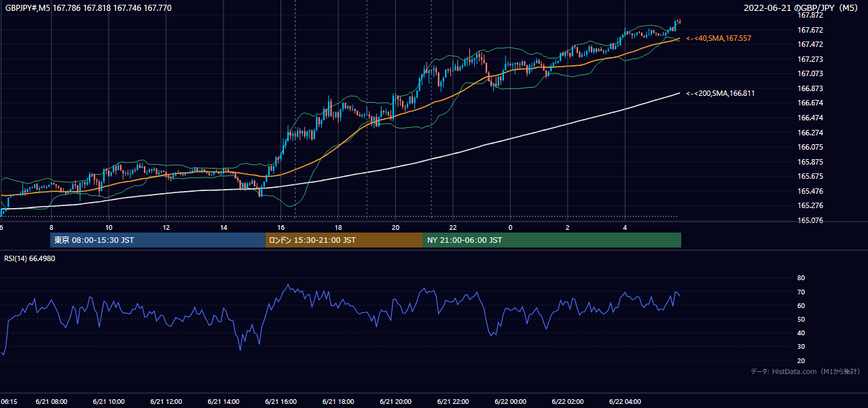Click price axis value 167.672
The height and width of the screenshot is (408, 868).
click(810, 30)
